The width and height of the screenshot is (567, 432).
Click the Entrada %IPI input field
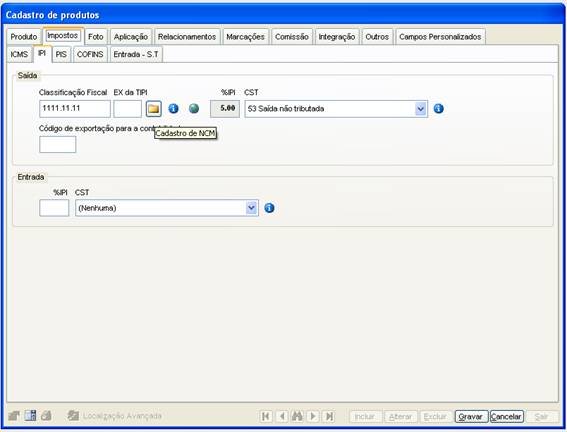[54, 208]
